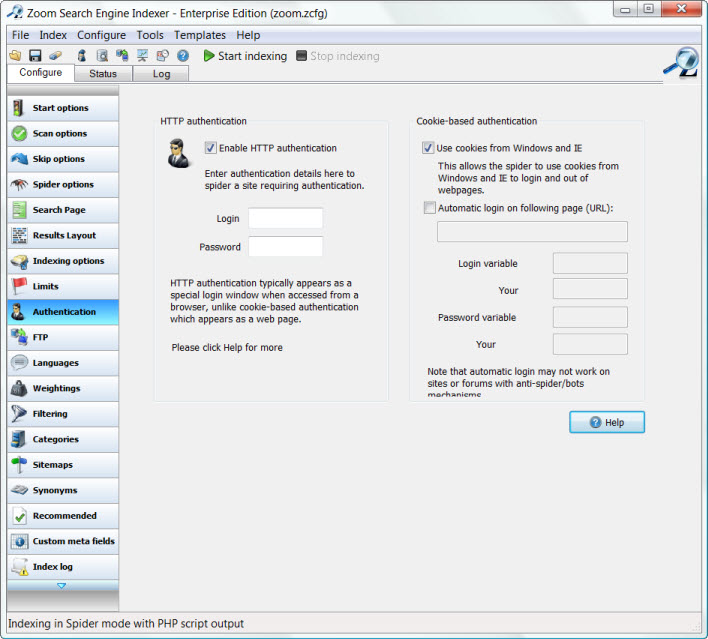Switch to the Log tab
The height and width of the screenshot is (639, 708).
[x=161, y=74]
